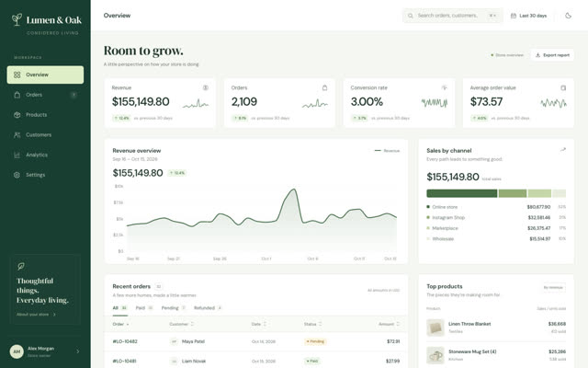The width and height of the screenshot is (588, 368).
Task: Click the Online store channel row
Action: (x=496, y=207)
